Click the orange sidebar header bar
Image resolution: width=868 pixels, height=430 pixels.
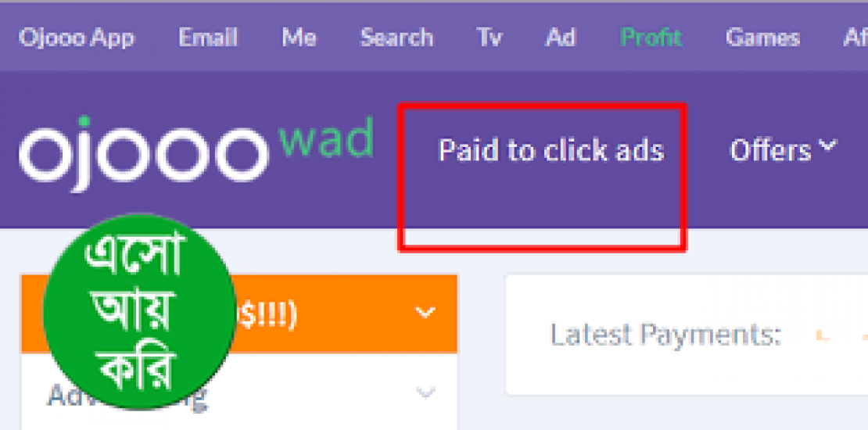pyautogui.click(x=239, y=314)
